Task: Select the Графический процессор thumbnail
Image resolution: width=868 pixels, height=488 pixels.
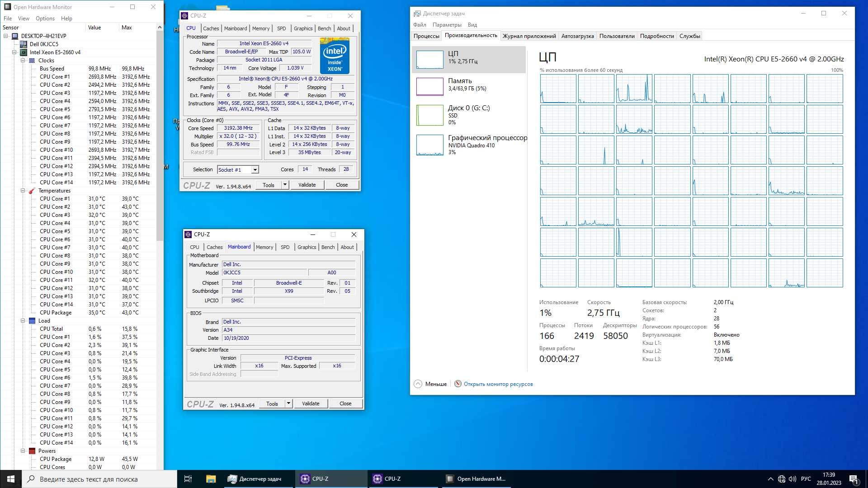Action: click(x=429, y=145)
